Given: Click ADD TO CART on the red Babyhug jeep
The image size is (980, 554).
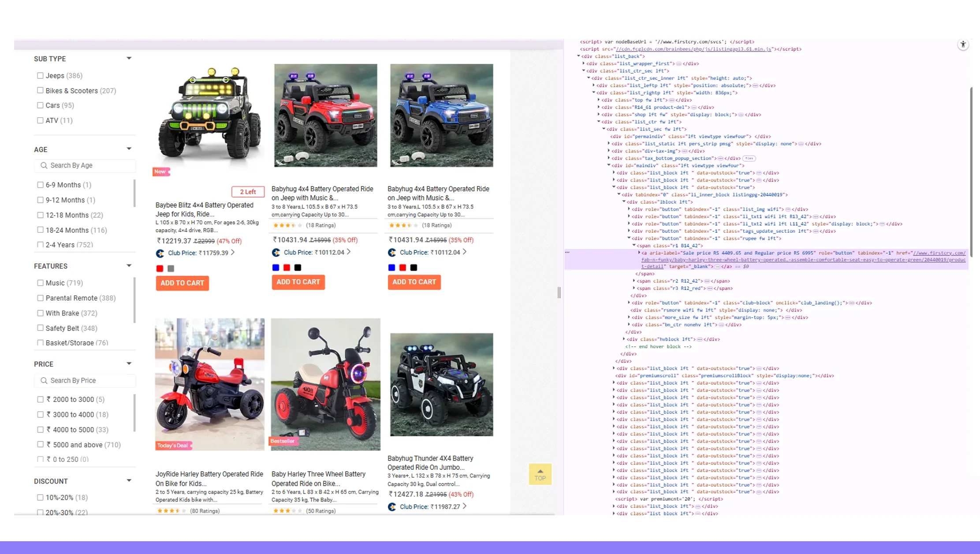Looking at the screenshot, I should [x=298, y=282].
